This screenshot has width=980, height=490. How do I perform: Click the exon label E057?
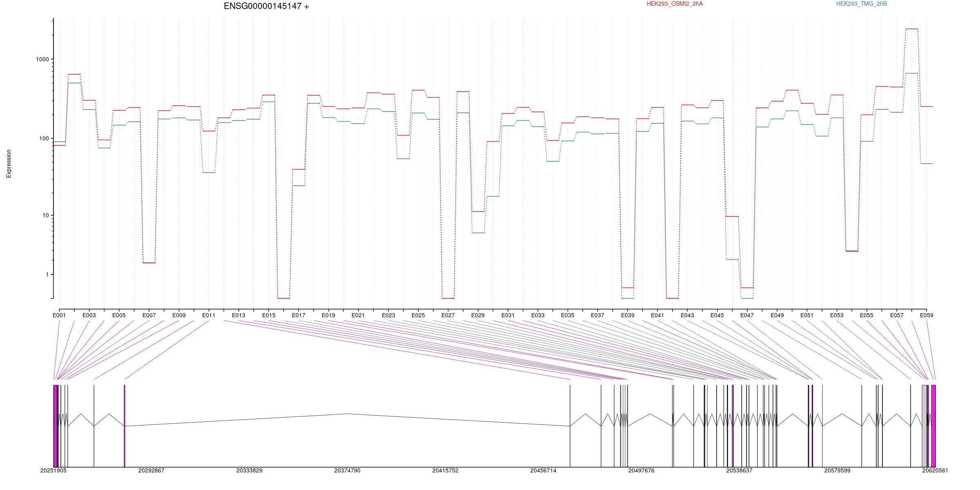(x=897, y=315)
